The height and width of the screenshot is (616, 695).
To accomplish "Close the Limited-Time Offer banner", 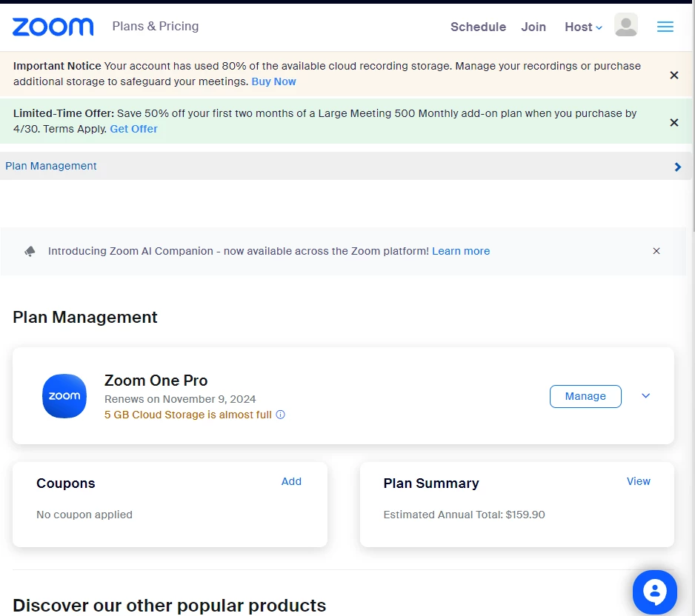I will (x=674, y=123).
